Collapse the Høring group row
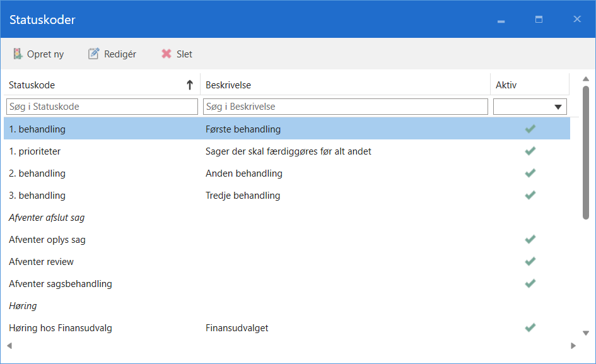This screenshot has height=364, width=596. (23, 306)
